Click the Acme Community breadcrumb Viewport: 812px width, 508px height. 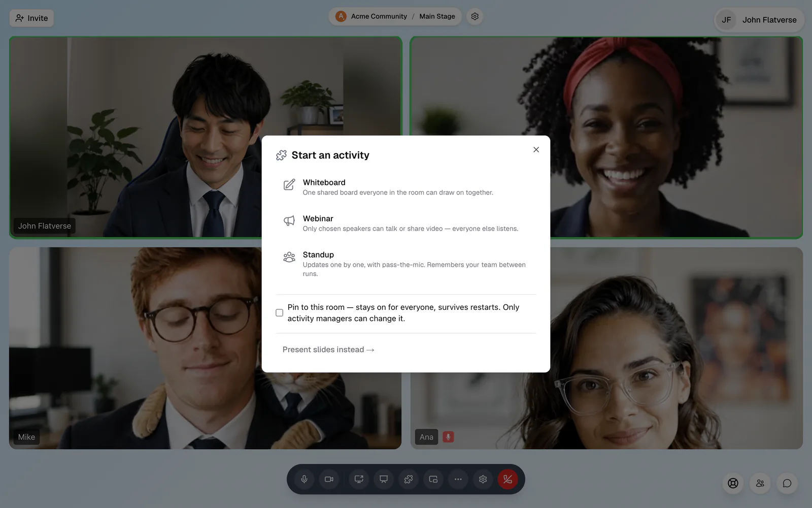379,16
